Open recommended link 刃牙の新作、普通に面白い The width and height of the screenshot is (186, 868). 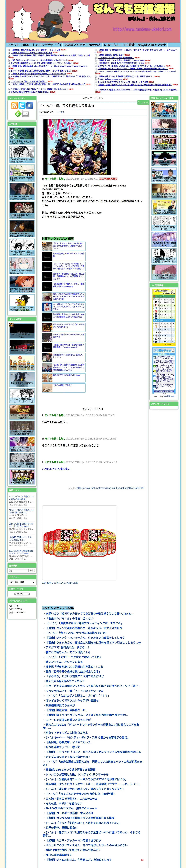tap(62, 827)
